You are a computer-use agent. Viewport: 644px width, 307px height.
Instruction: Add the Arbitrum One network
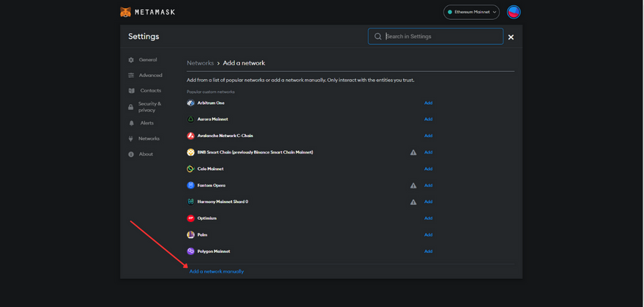pyautogui.click(x=428, y=103)
